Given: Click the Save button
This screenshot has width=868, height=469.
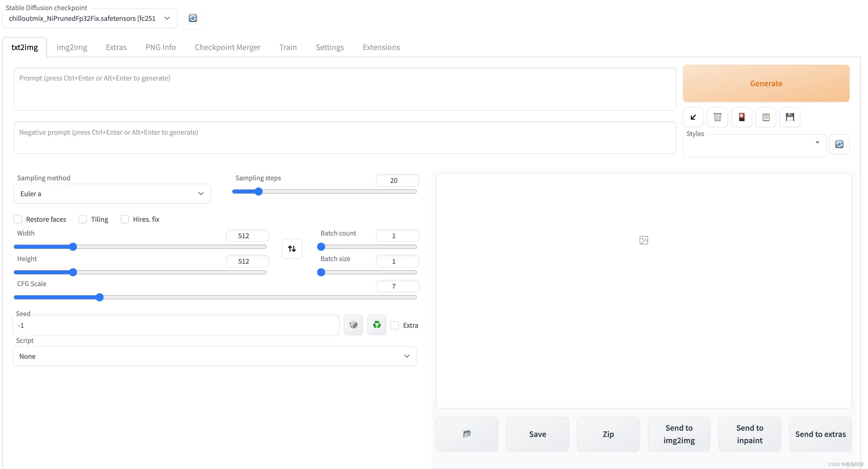Looking at the screenshot, I should 537,434.
